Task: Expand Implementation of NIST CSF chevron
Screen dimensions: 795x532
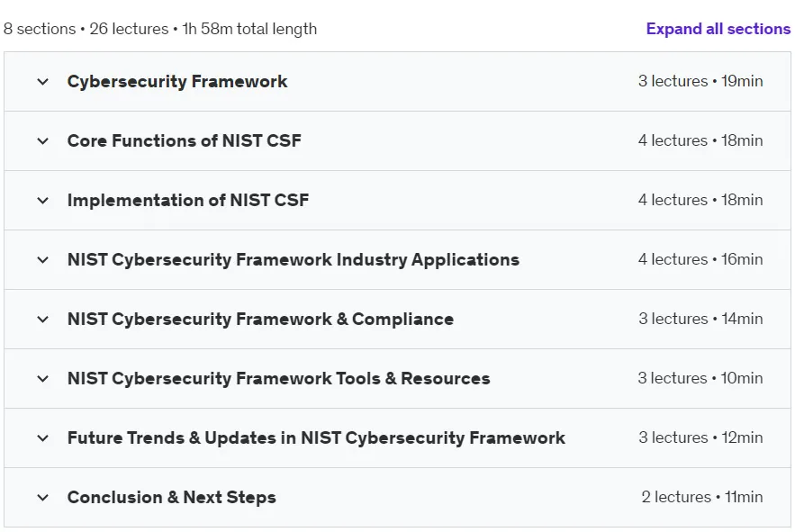Action: tap(43, 201)
